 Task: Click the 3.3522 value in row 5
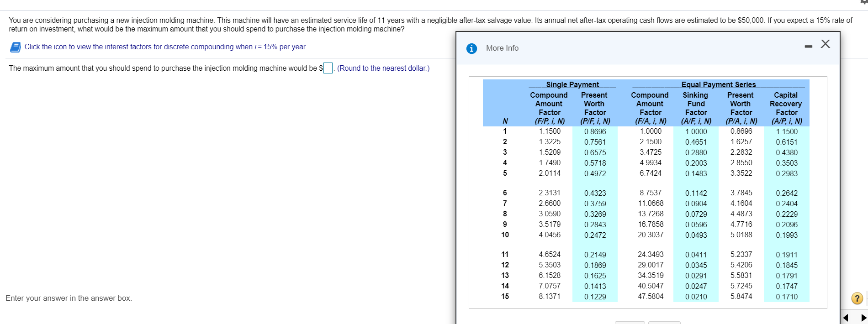click(x=741, y=173)
